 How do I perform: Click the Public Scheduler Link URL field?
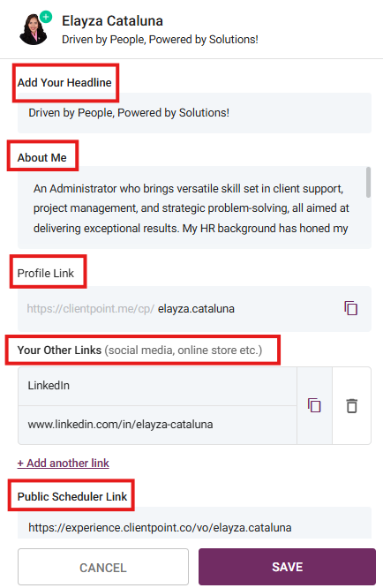click(x=194, y=524)
